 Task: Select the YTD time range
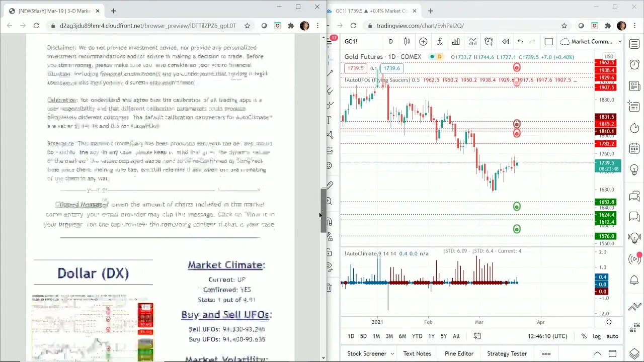417,336
